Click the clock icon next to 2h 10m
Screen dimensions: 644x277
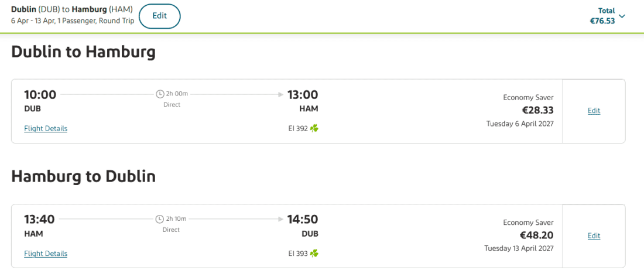(x=160, y=219)
